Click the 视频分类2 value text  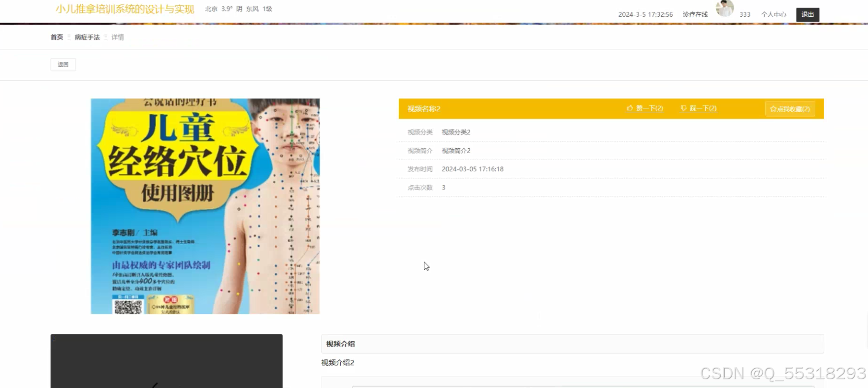456,132
